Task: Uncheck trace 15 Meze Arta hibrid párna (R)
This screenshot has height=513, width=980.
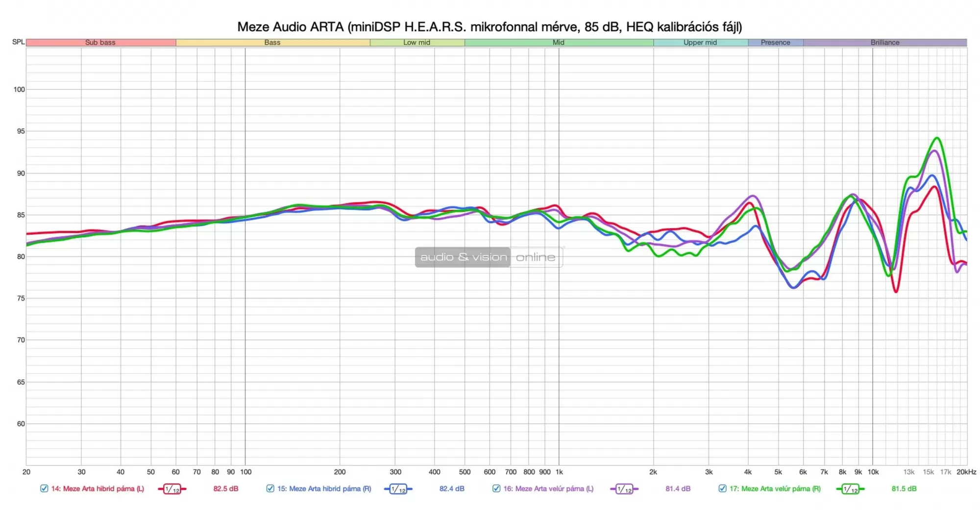Action: [x=270, y=488]
